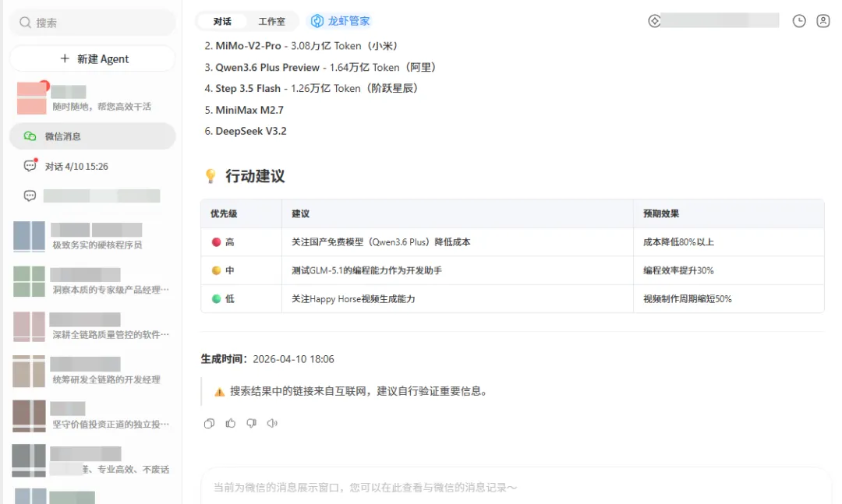Click the 行动建议 heading
Screen dimensions: 842x504
pyautogui.click(x=254, y=176)
